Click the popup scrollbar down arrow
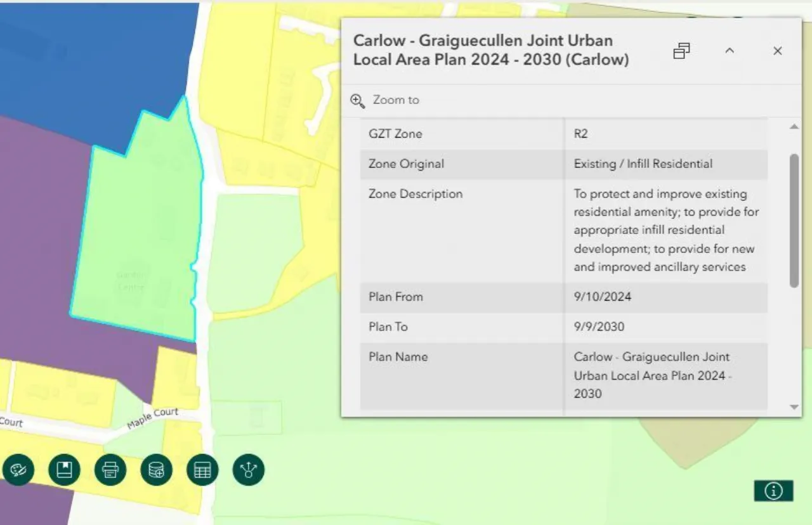Viewport: 812px width, 525px height. click(794, 407)
